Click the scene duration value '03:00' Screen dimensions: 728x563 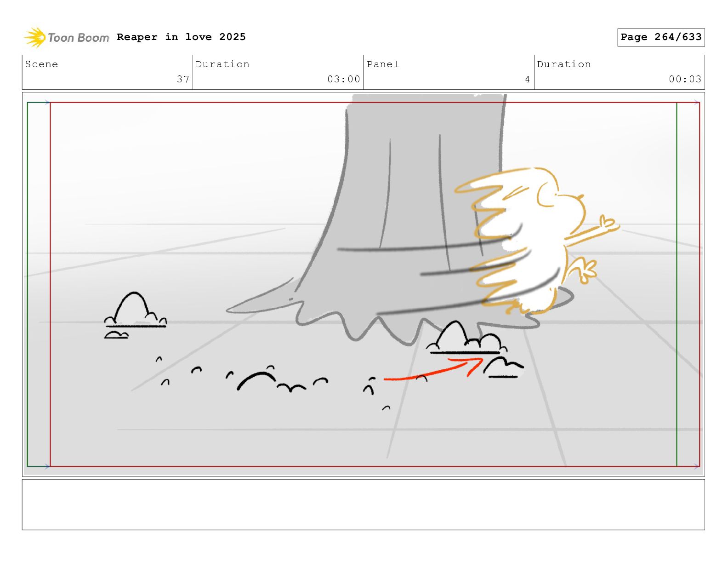coord(344,79)
